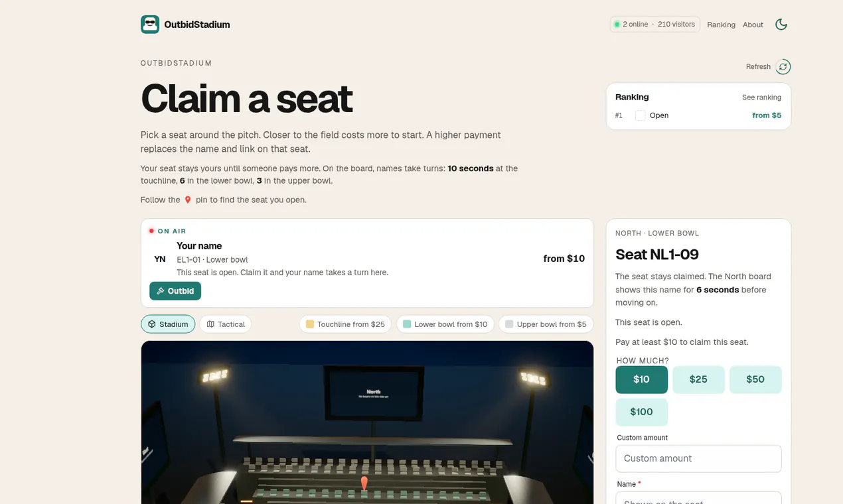The width and height of the screenshot is (843, 504).
Task: Click the See ranking link
Action: click(761, 97)
